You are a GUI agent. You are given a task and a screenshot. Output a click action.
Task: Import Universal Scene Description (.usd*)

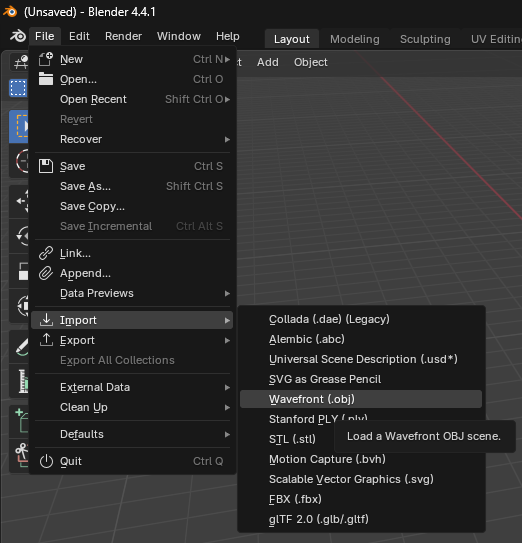tap(361, 359)
